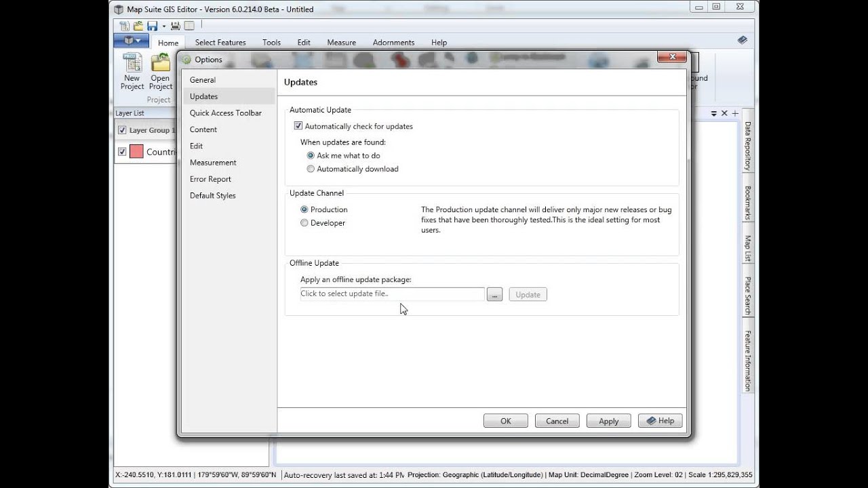Open the Place Search side panel
868x488 pixels.
(748, 296)
